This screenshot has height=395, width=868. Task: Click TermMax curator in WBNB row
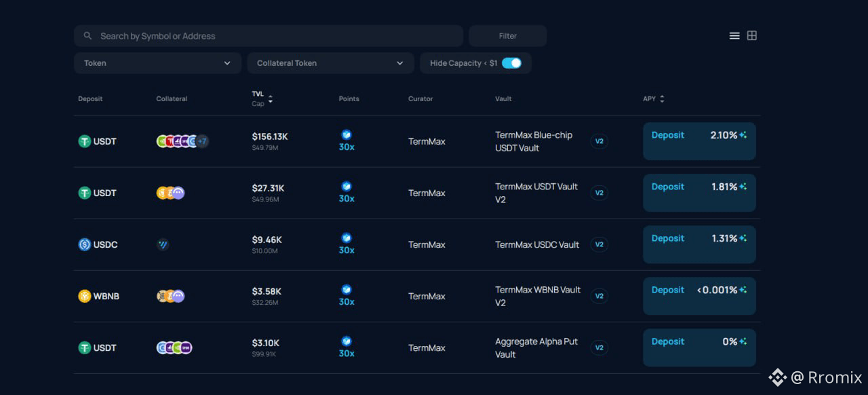[427, 296]
